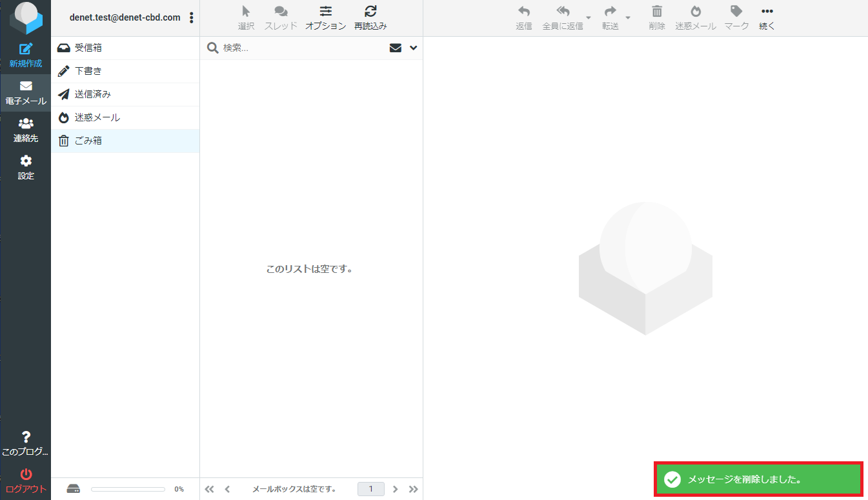Expand the 全員に返信 dropdown arrow

[589, 17]
